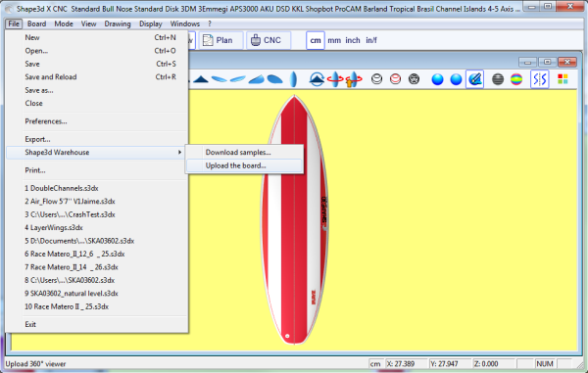Open recent file DoubleChannels.s3dx
Screen dimensions: 588x373
62,188
